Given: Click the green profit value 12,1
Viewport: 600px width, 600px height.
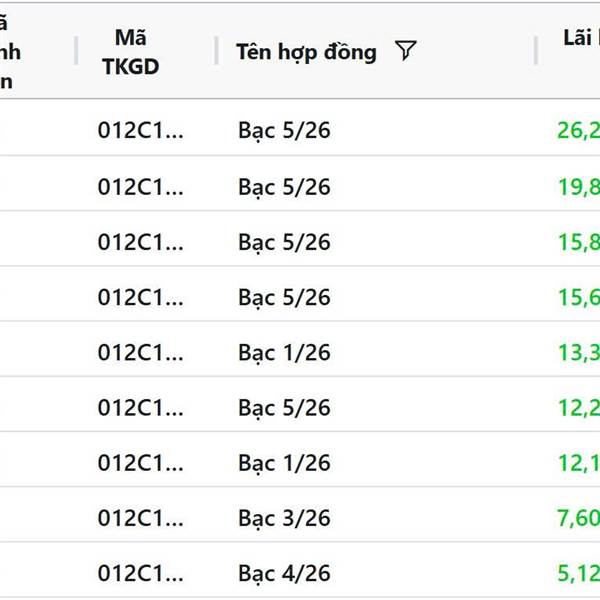Looking at the screenshot, I should (578, 463).
